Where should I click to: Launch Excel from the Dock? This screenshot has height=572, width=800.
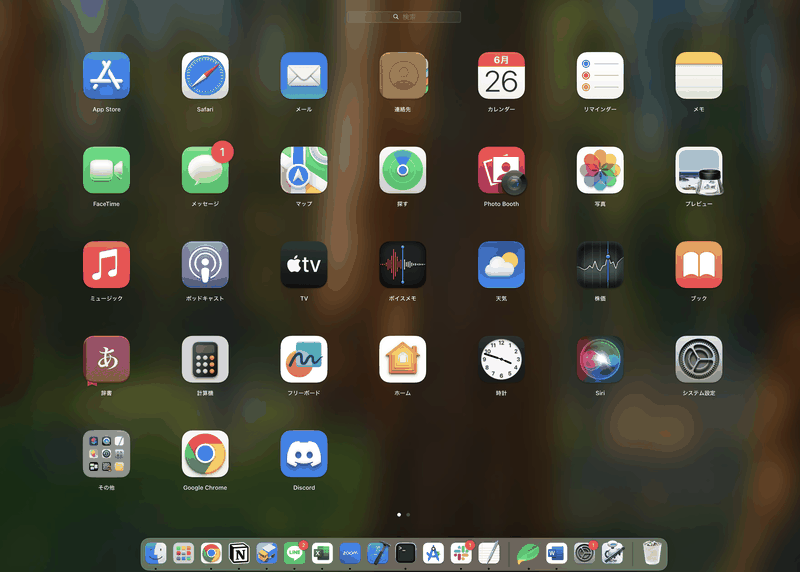coord(322,553)
